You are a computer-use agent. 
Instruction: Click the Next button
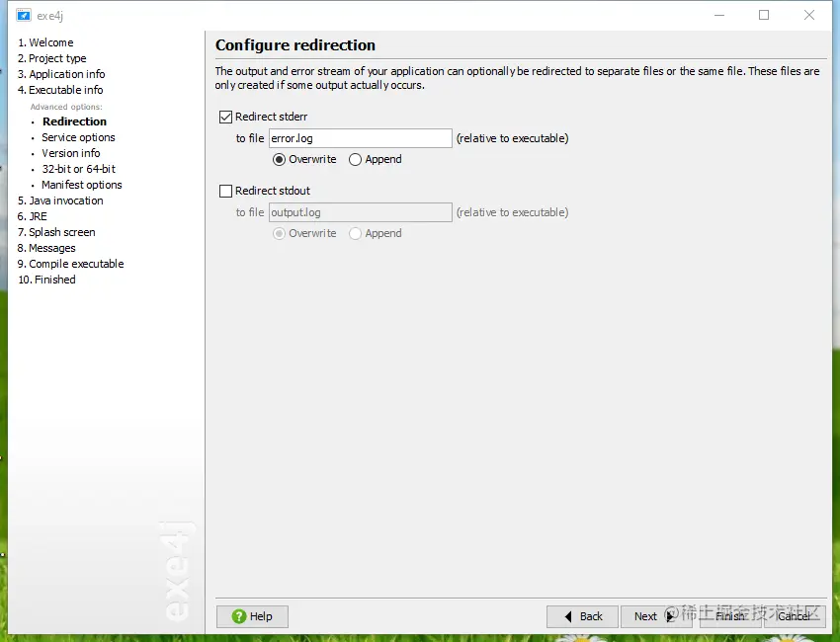(656, 616)
